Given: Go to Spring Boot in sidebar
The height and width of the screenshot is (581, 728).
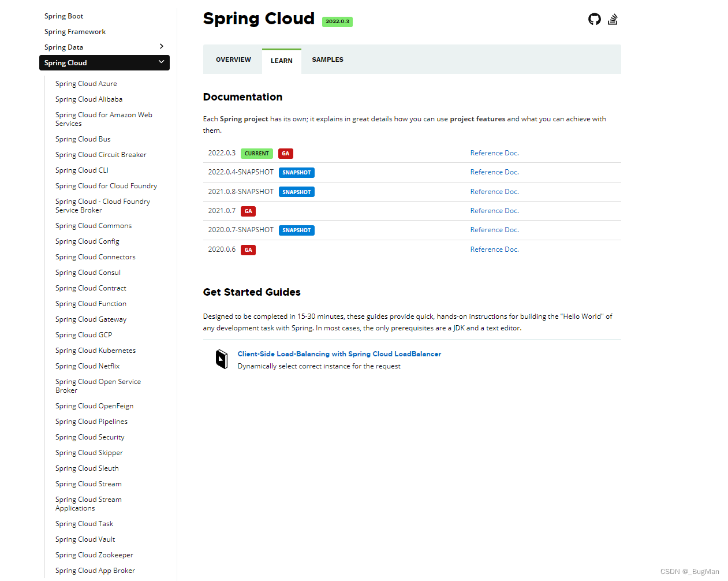Looking at the screenshot, I should pos(64,16).
